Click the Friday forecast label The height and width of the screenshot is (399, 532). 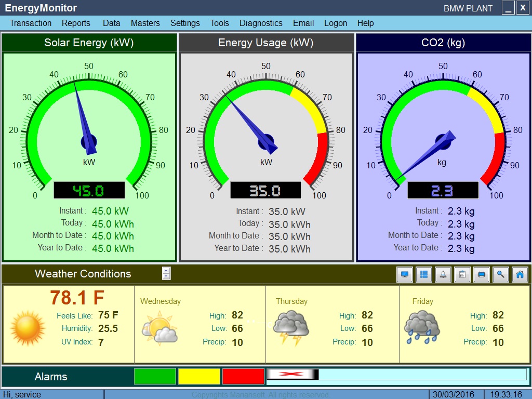point(423,301)
